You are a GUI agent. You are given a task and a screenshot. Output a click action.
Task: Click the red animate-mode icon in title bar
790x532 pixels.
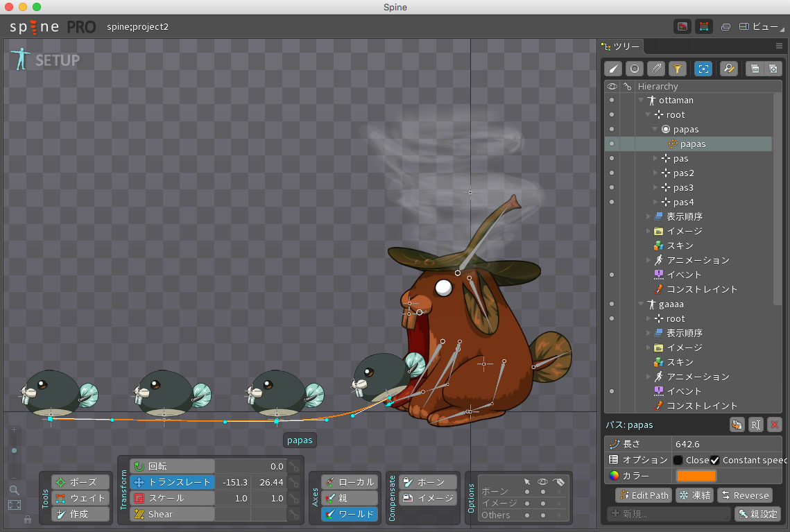[x=682, y=26]
